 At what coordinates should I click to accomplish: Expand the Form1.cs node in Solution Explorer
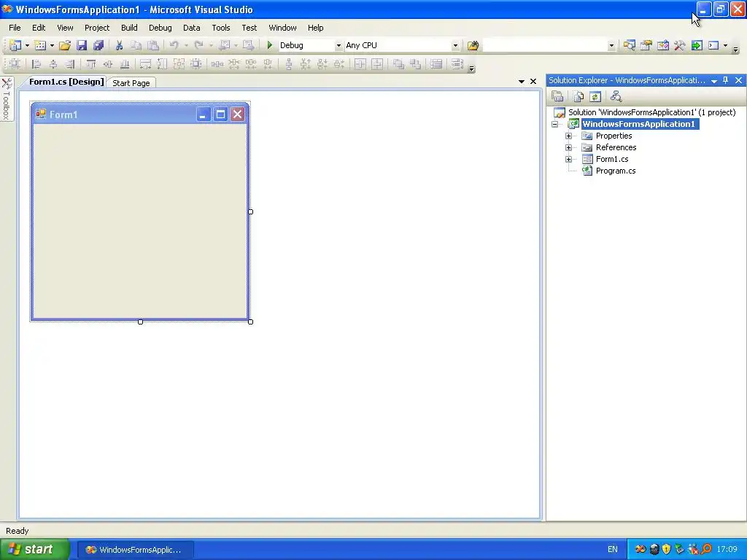point(568,159)
